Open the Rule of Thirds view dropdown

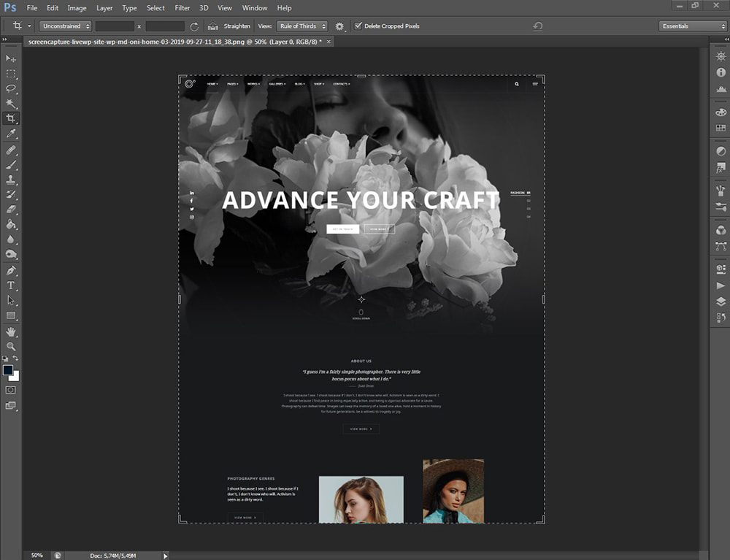pos(302,26)
